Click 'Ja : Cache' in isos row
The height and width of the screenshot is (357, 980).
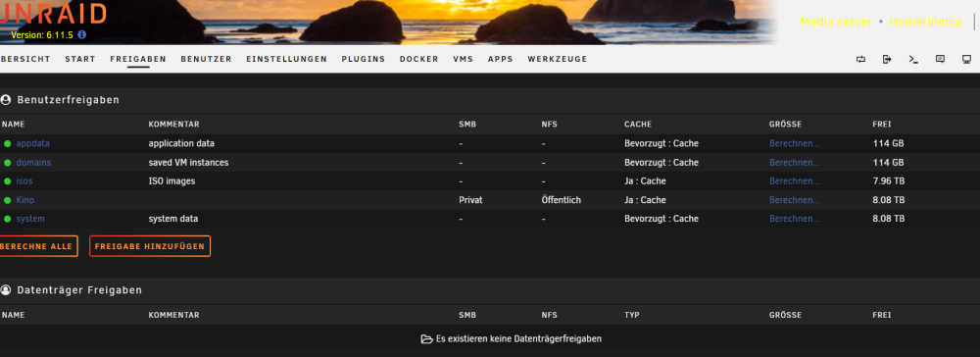coord(645,181)
